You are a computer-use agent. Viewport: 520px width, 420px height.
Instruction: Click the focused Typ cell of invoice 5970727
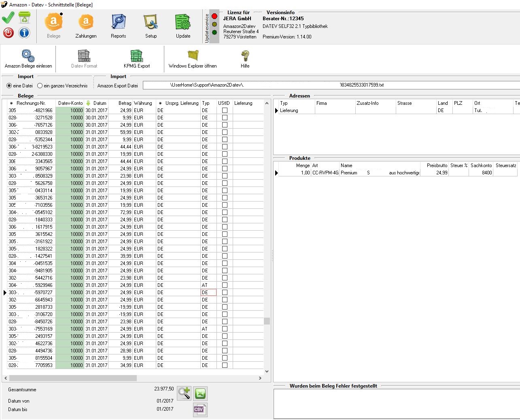208,293
